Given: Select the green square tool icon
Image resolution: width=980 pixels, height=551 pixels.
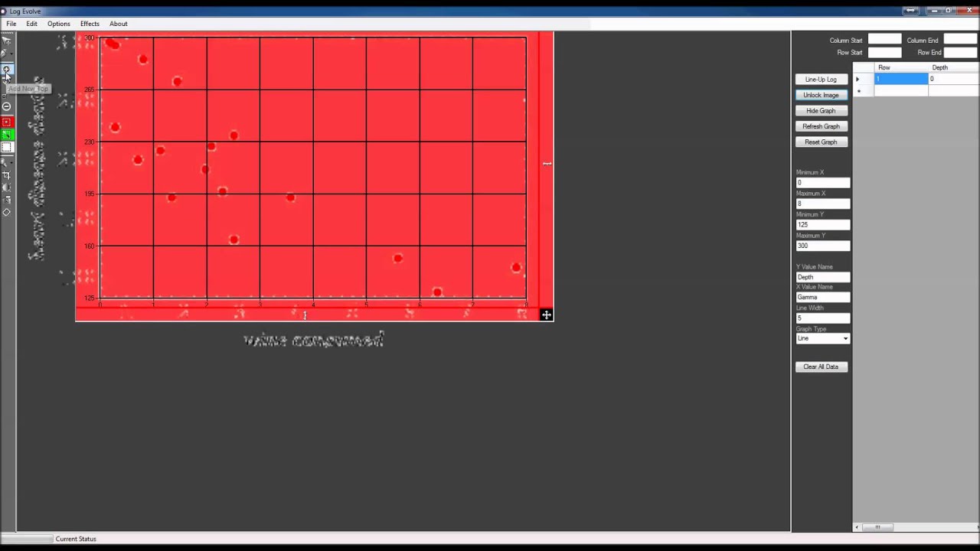Looking at the screenshot, I should [7, 135].
